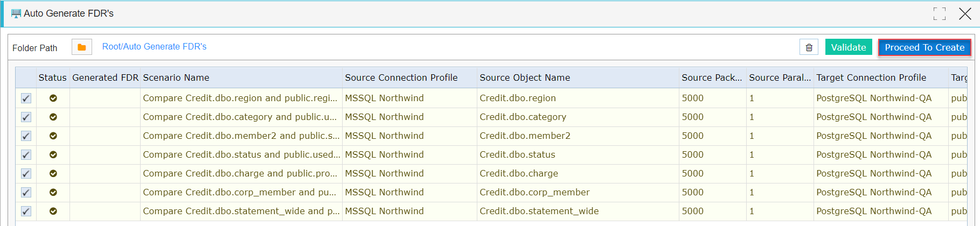Click the status icon for Credit.dbo.charge row
The image size is (980, 226).
pyautogui.click(x=53, y=173)
